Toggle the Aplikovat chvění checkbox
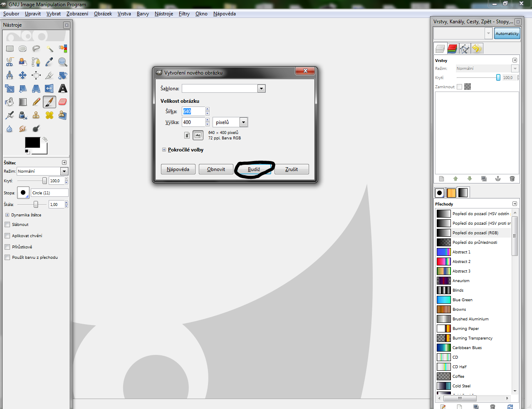 [x=7, y=236]
